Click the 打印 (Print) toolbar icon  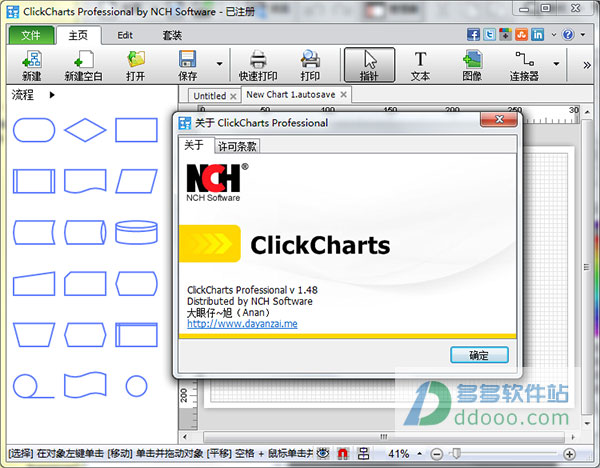pyautogui.click(x=310, y=65)
